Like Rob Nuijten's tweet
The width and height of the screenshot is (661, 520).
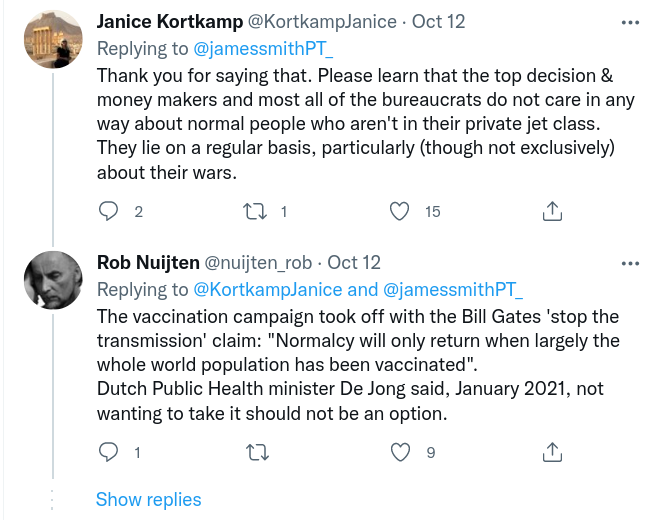(401, 453)
